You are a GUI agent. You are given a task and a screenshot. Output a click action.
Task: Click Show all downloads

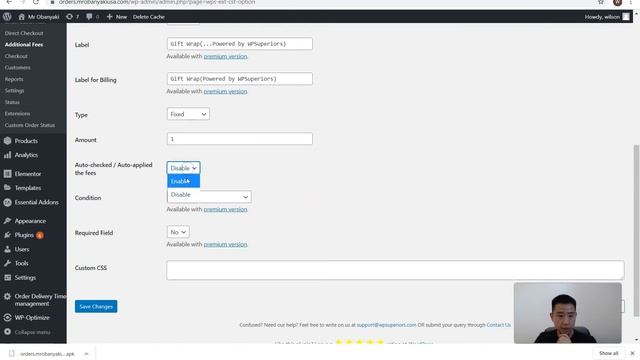[x=609, y=353]
